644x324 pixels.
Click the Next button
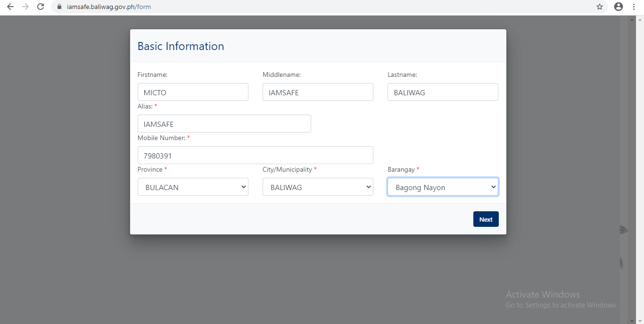(486, 219)
